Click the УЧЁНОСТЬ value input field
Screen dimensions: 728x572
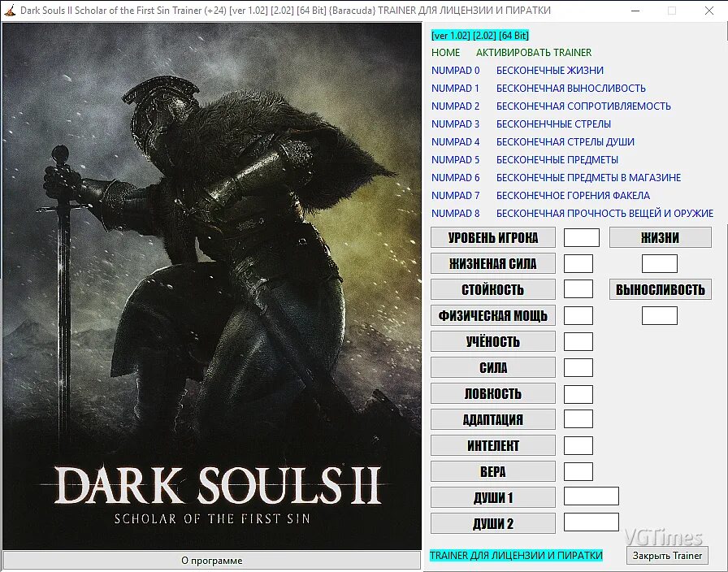click(x=578, y=340)
